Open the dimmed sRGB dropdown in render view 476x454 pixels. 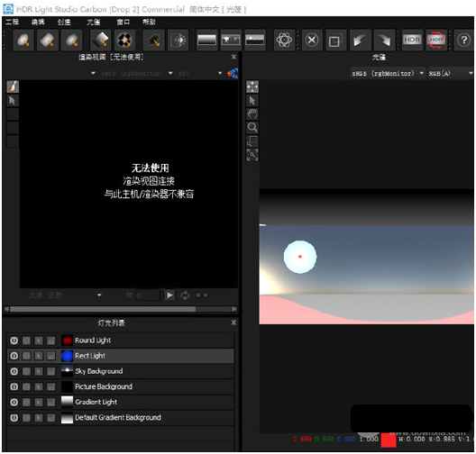pos(137,73)
